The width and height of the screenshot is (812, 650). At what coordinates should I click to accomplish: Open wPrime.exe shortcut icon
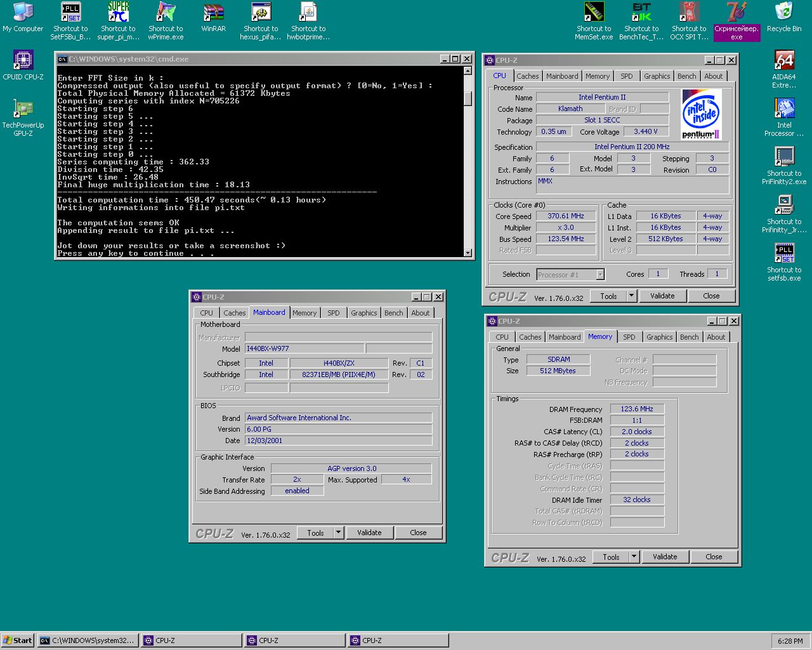click(166, 21)
